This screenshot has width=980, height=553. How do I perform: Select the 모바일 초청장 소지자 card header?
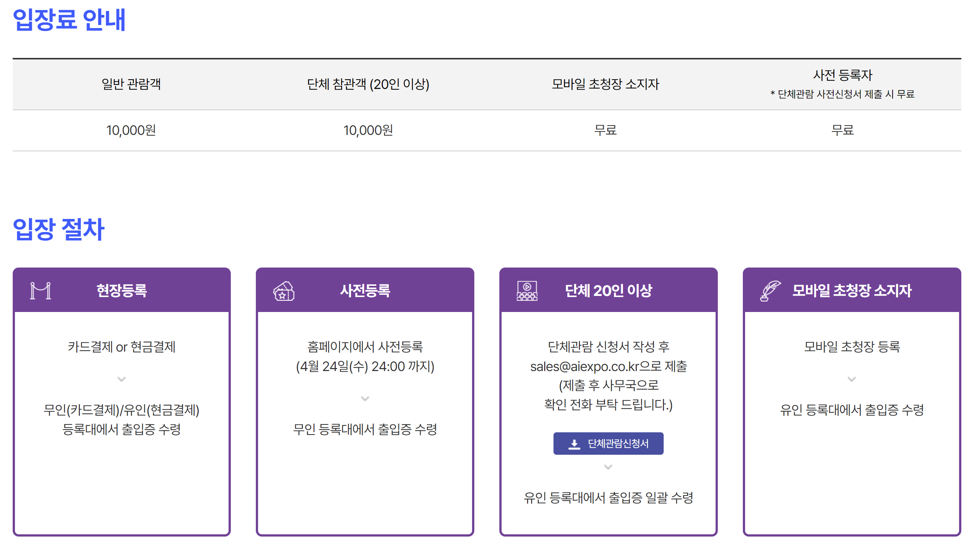852,291
